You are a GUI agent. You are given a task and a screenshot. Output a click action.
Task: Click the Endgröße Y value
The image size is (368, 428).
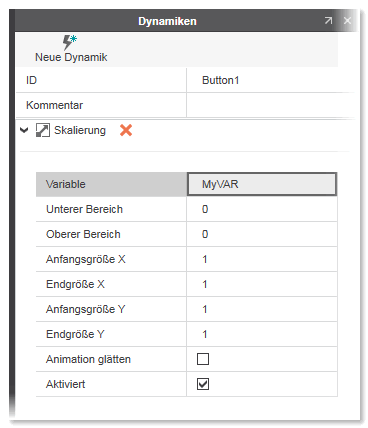click(x=262, y=334)
